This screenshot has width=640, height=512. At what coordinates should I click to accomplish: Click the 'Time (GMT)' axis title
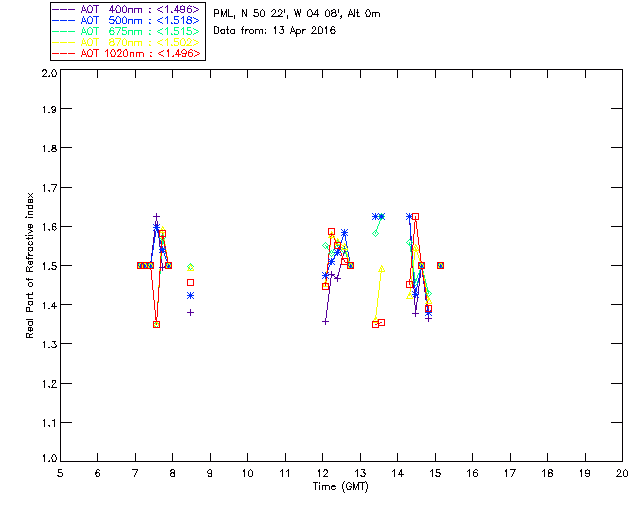point(340,486)
